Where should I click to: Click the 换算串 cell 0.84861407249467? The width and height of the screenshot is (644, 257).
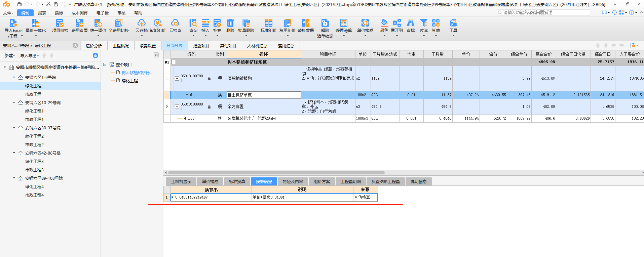211,197
